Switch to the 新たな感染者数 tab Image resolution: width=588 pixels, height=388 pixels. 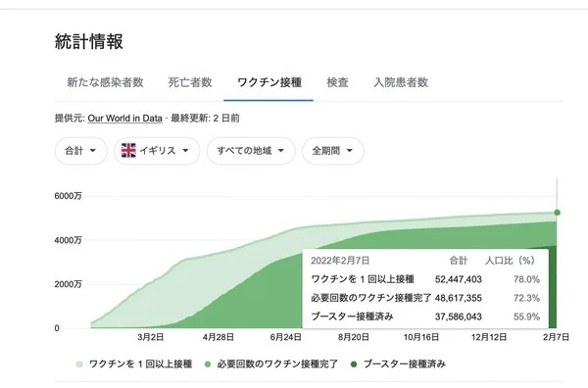click(106, 82)
